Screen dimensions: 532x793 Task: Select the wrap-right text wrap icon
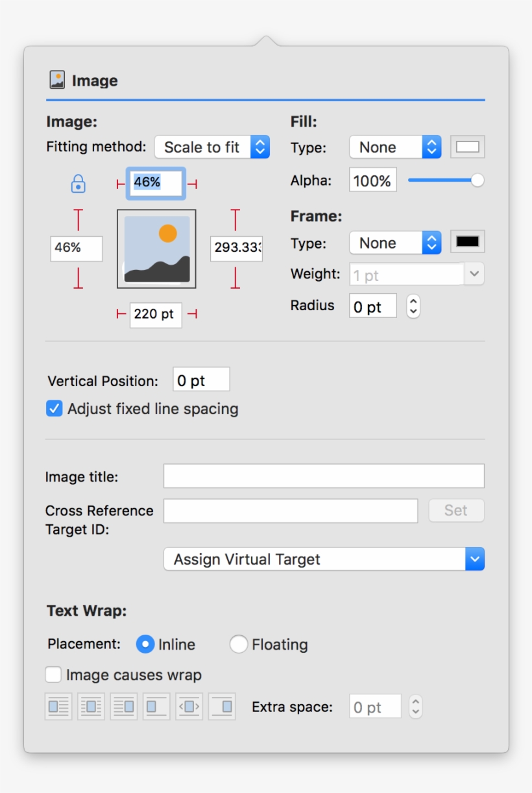click(x=58, y=706)
